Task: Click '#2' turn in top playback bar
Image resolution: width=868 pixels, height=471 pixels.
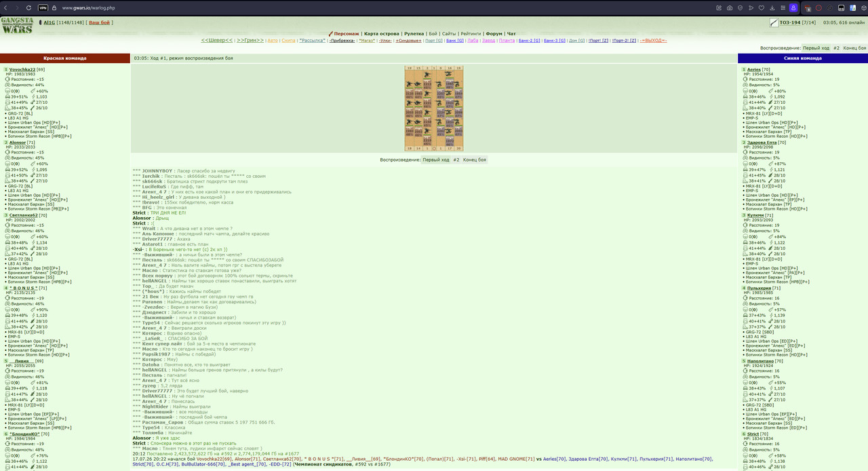Action: point(836,48)
